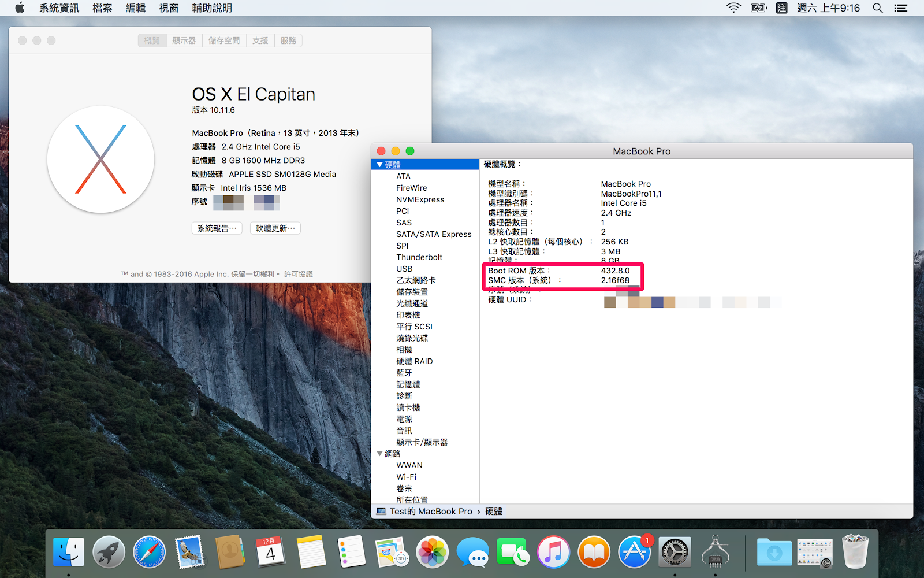Viewport: 924px width, 578px height.
Task: Open Notification Center list icon
Action: [x=901, y=8]
